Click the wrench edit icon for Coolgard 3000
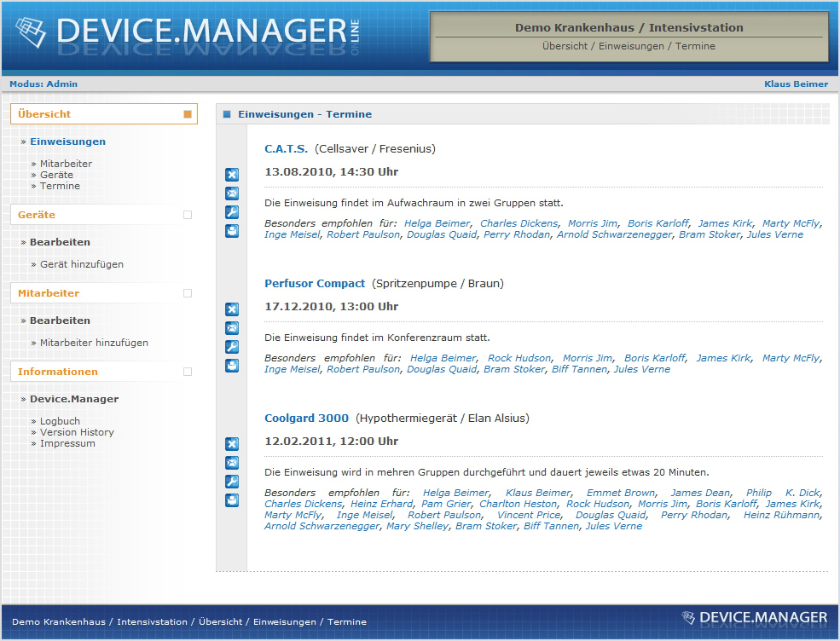The height and width of the screenshot is (641, 840). coord(232,482)
